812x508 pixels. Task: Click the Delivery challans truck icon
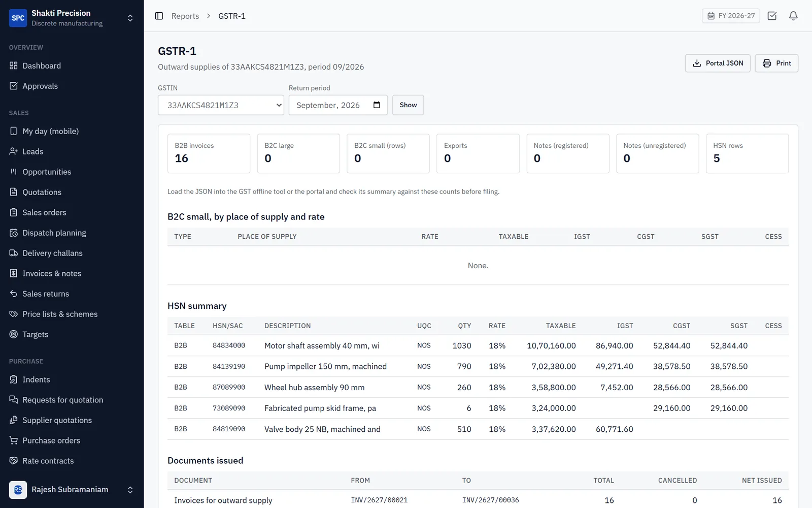(x=14, y=253)
